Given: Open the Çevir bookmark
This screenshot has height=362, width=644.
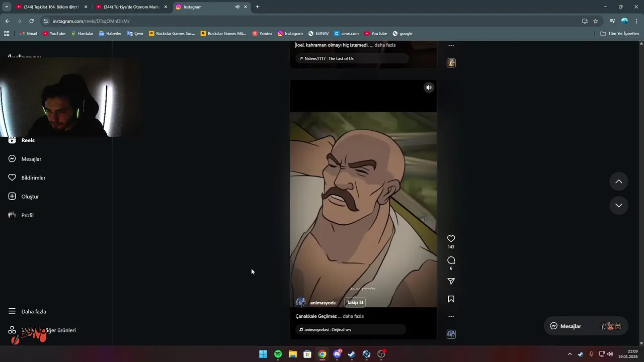Looking at the screenshot, I should click(x=135, y=34).
